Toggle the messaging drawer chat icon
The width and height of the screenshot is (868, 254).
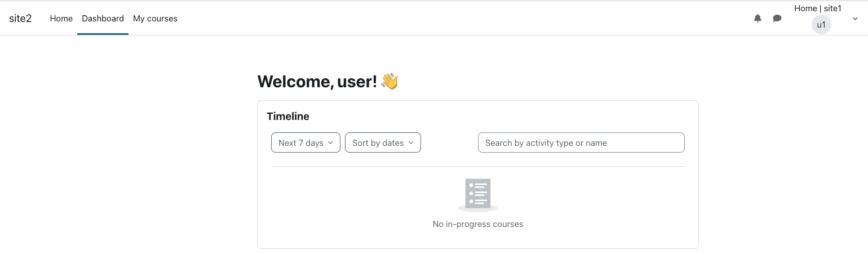(x=777, y=19)
